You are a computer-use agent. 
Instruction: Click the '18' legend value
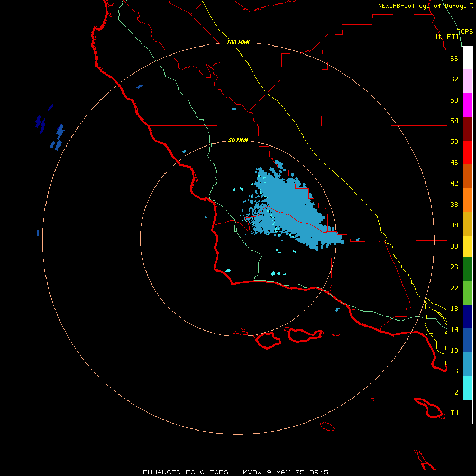[454, 309]
